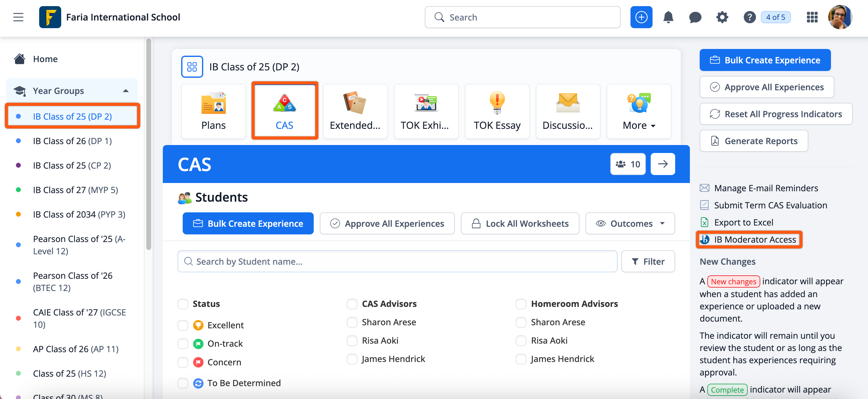Toggle the Homeroom Advisors select-all checkbox
868x399 pixels.
click(x=521, y=304)
